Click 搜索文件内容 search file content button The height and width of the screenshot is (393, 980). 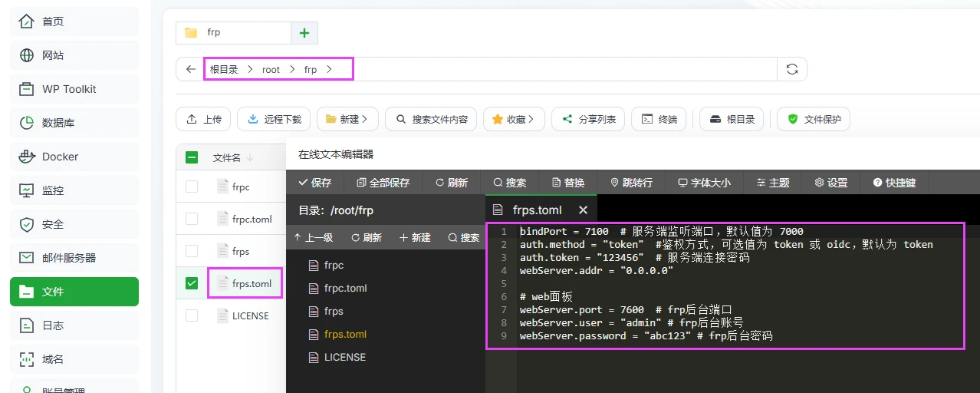tap(431, 119)
